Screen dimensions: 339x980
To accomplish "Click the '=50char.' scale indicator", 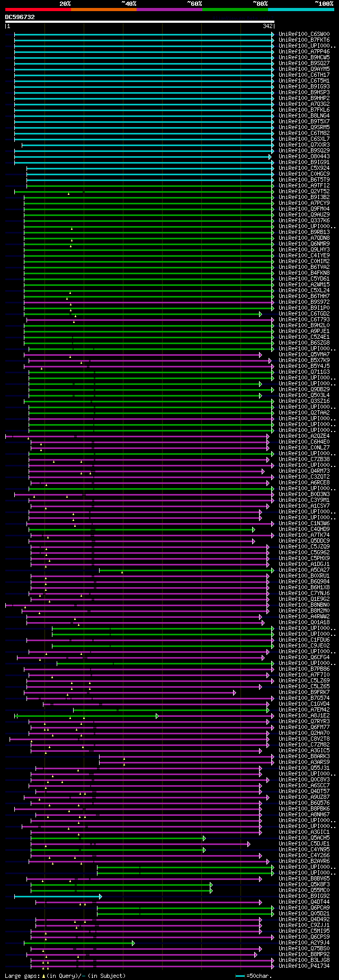I will [258, 976].
